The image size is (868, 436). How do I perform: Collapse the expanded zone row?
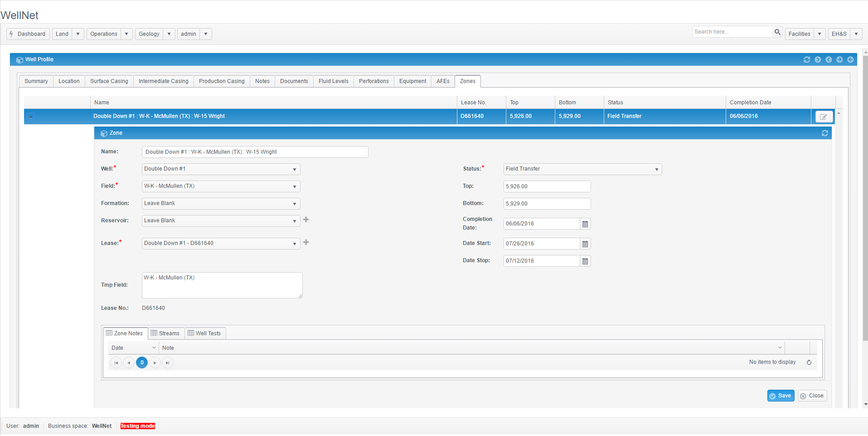click(30, 116)
